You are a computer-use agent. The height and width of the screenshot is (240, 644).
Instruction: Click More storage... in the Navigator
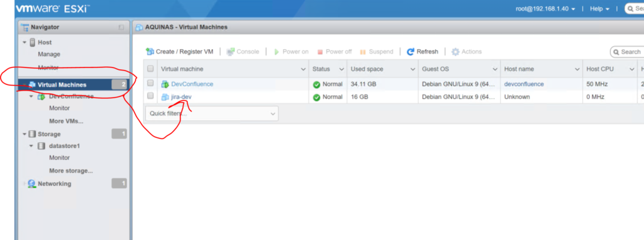point(70,171)
